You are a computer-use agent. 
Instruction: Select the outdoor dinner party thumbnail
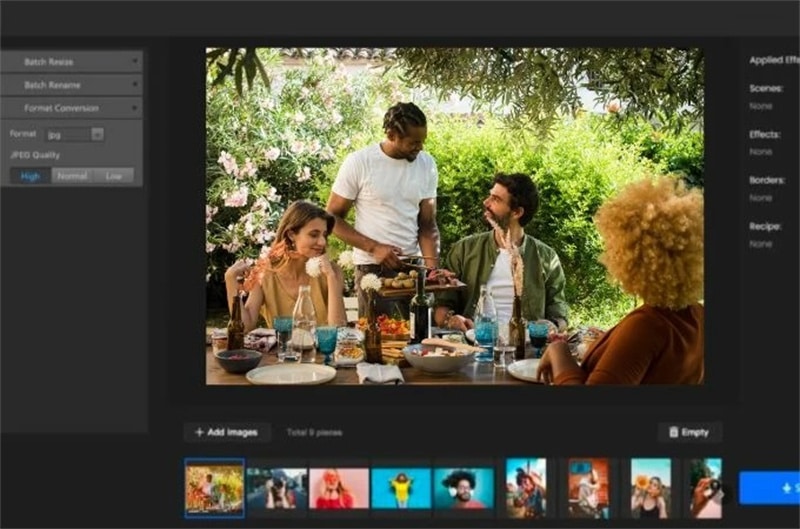coord(214,488)
